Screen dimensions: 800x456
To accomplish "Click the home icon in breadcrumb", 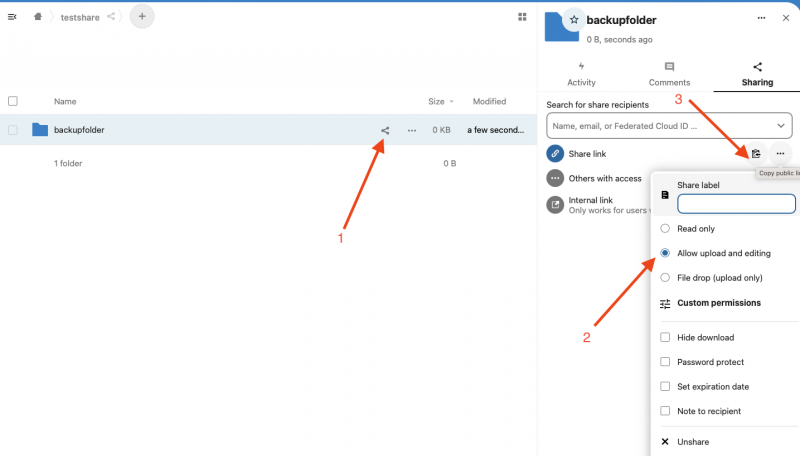I will (x=38, y=16).
